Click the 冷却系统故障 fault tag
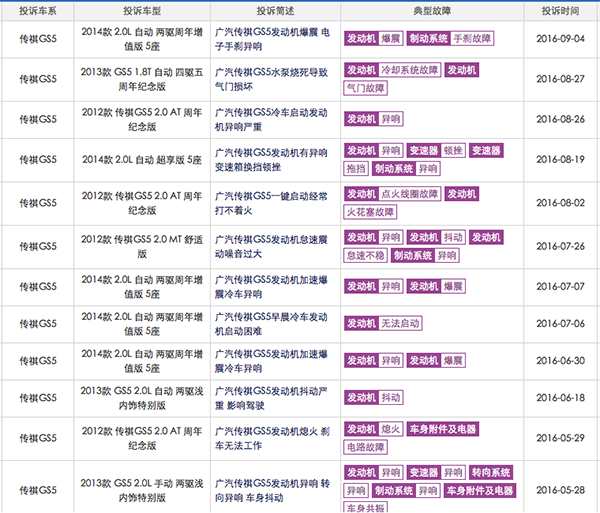 pos(409,70)
